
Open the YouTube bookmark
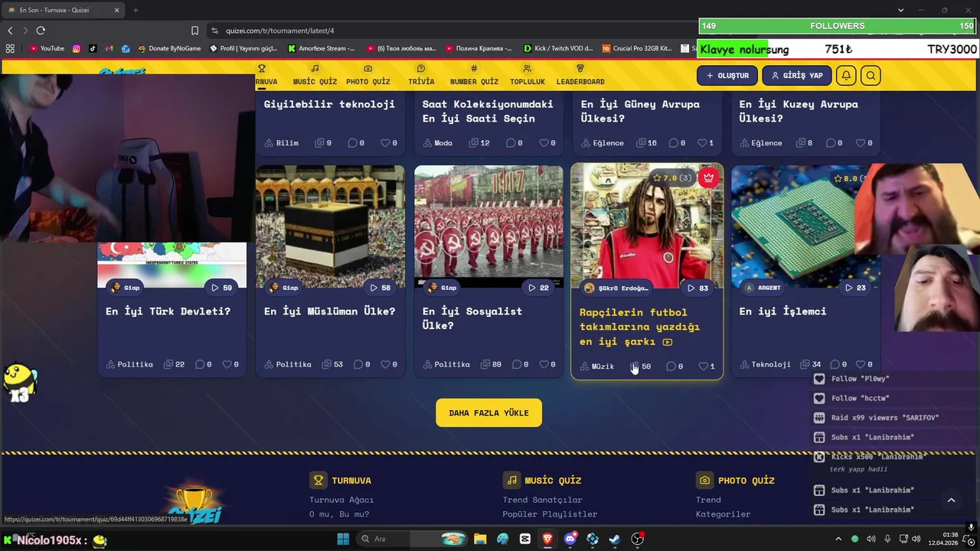[x=47, y=48]
